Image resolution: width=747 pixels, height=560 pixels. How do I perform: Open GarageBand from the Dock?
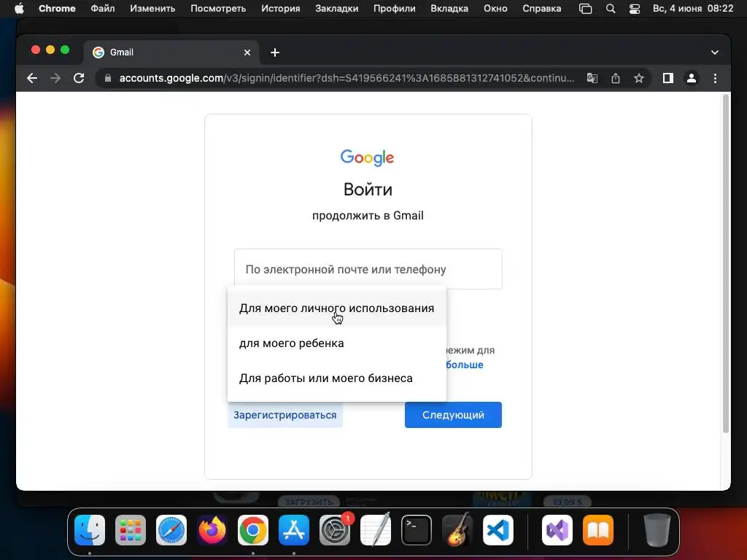point(457,529)
